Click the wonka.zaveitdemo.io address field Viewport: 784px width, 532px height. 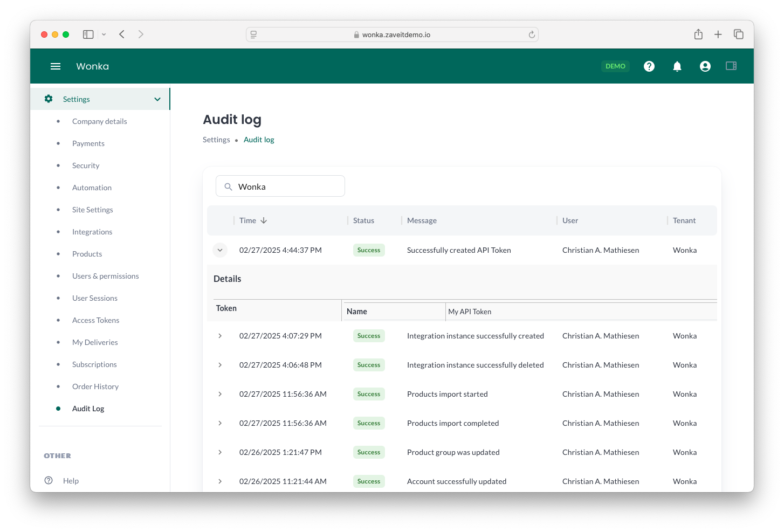pyautogui.click(x=392, y=34)
